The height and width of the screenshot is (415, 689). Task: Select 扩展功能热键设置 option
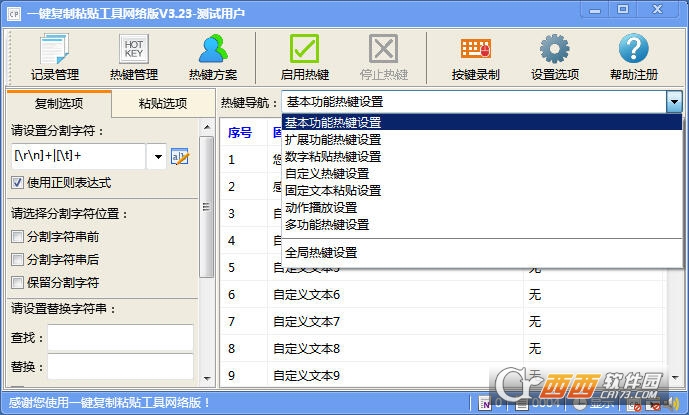coord(482,140)
